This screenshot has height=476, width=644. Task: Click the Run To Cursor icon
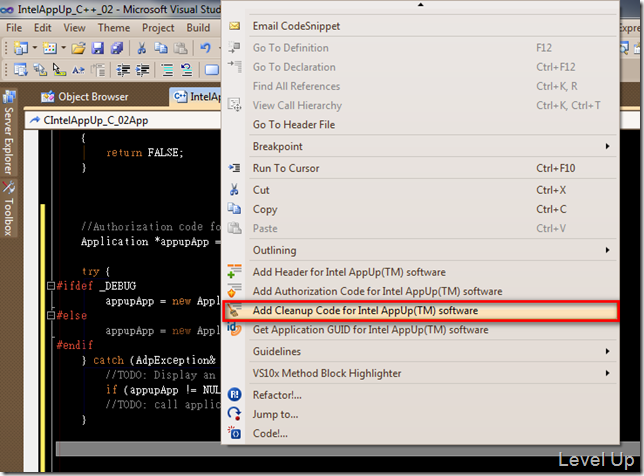point(235,168)
